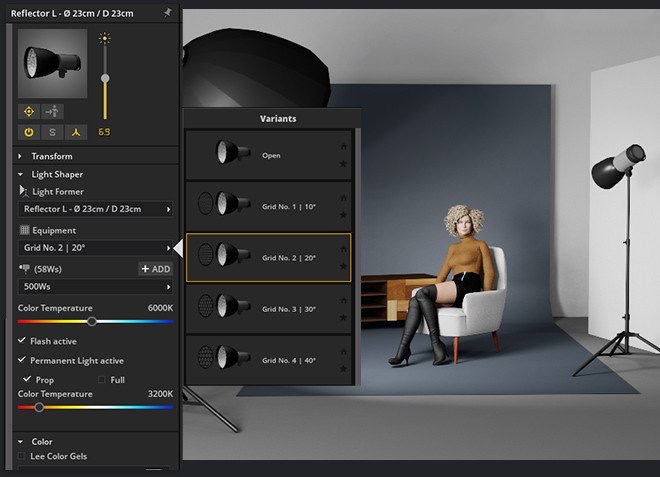
Task: Click the star favorite icon on Open variant
Action: tap(343, 163)
